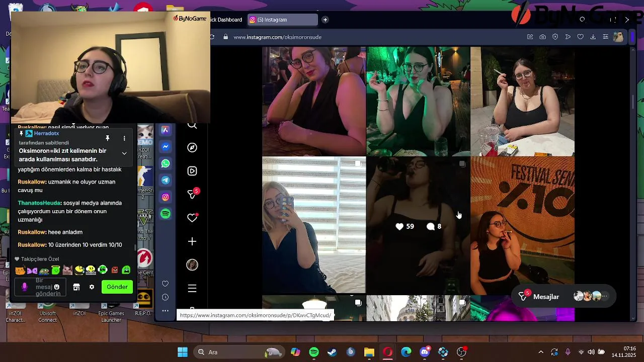Click the browser profile avatar in toolbar
This screenshot has height=362, width=644.
(x=618, y=37)
